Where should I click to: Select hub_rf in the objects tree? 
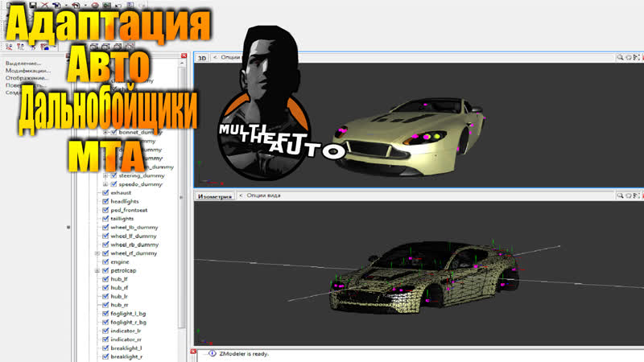[119, 288]
